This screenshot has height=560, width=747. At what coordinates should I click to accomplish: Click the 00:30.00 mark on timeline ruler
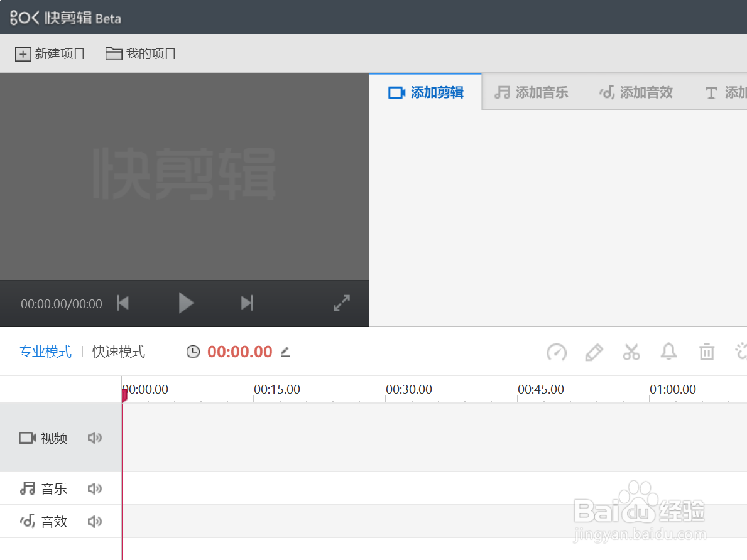click(409, 389)
